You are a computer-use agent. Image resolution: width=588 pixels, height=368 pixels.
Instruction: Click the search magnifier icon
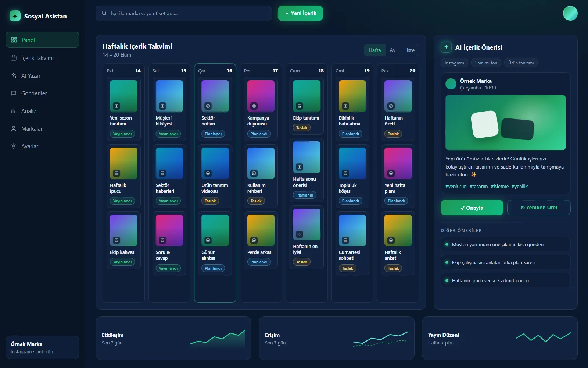pyautogui.click(x=104, y=13)
